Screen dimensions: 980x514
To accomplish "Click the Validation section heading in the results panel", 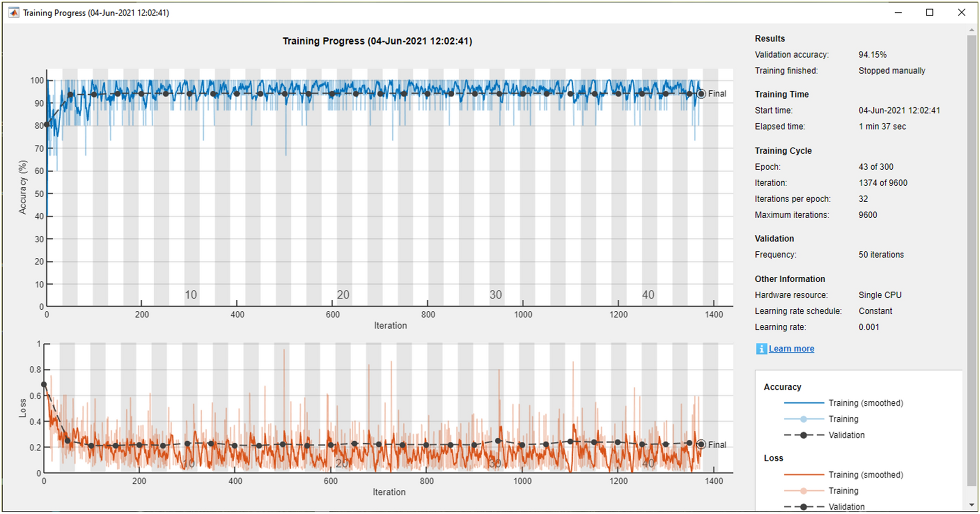I will (x=774, y=239).
